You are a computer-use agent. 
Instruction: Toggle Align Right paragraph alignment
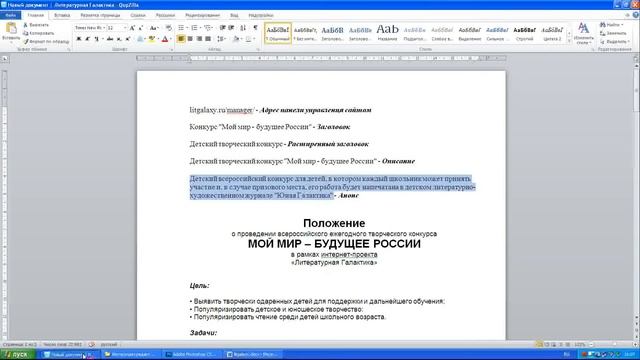coord(199,39)
